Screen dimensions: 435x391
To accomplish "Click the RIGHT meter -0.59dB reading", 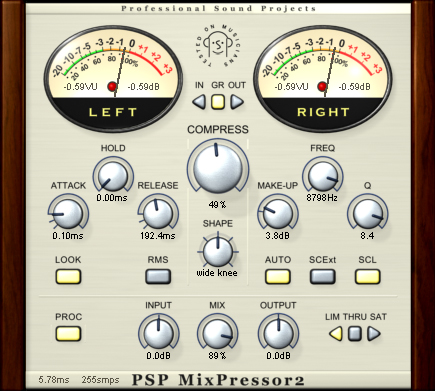I will point(354,87).
